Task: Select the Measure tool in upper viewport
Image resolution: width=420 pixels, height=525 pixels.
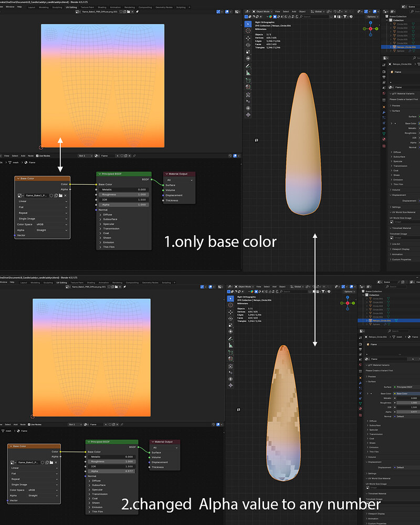Action: [x=248, y=72]
